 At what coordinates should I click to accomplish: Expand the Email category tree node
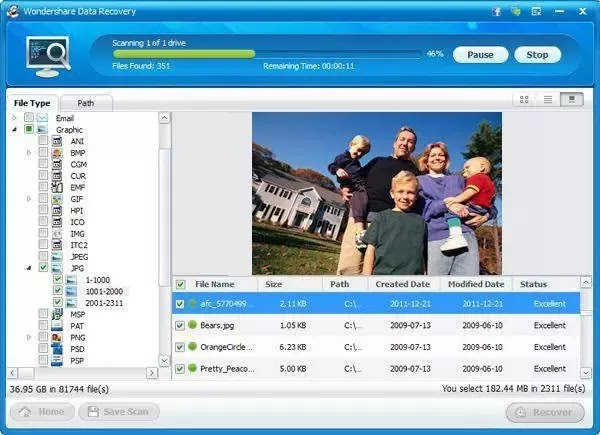tap(14, 118)
